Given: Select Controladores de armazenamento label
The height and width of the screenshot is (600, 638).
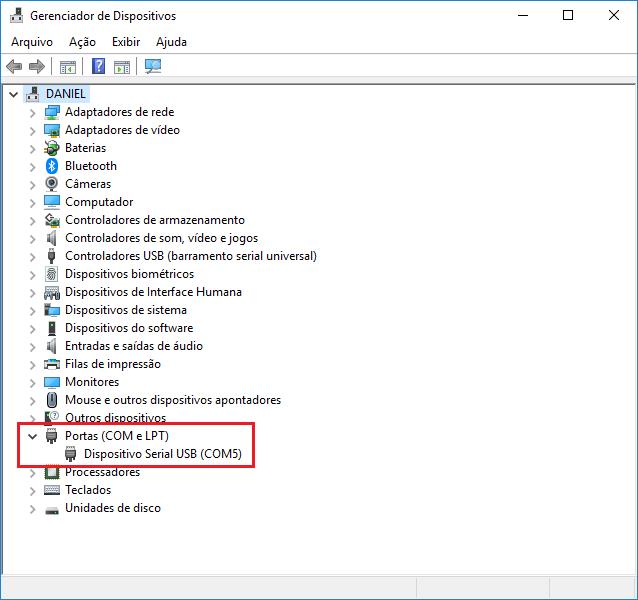Looking at the screenshot, I should 155,220.
